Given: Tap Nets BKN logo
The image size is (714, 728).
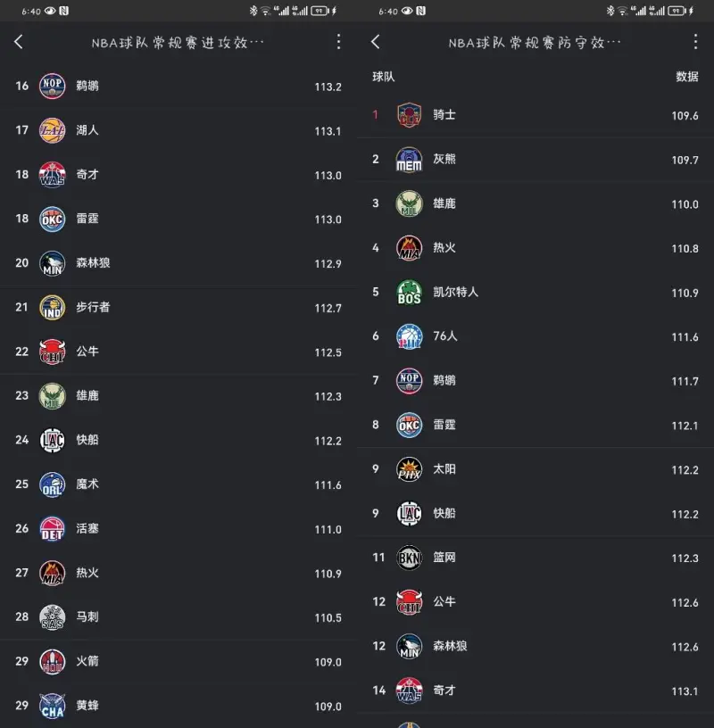Looking at the screenshot, I should pyautogui.click(x=409, y=558).
